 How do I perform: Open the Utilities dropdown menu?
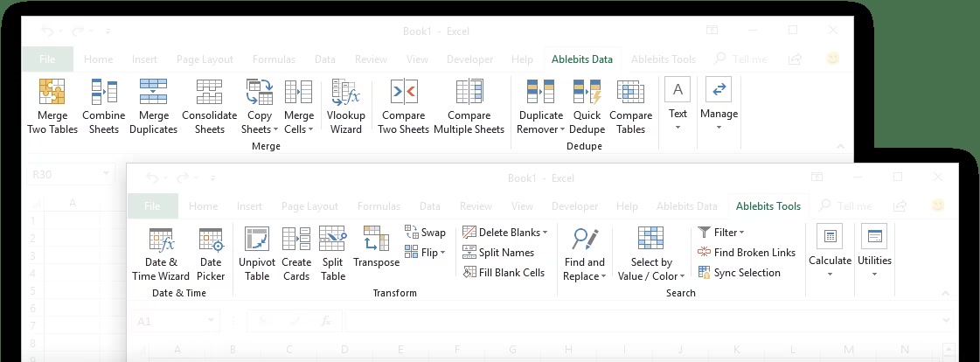pos(874,274)
